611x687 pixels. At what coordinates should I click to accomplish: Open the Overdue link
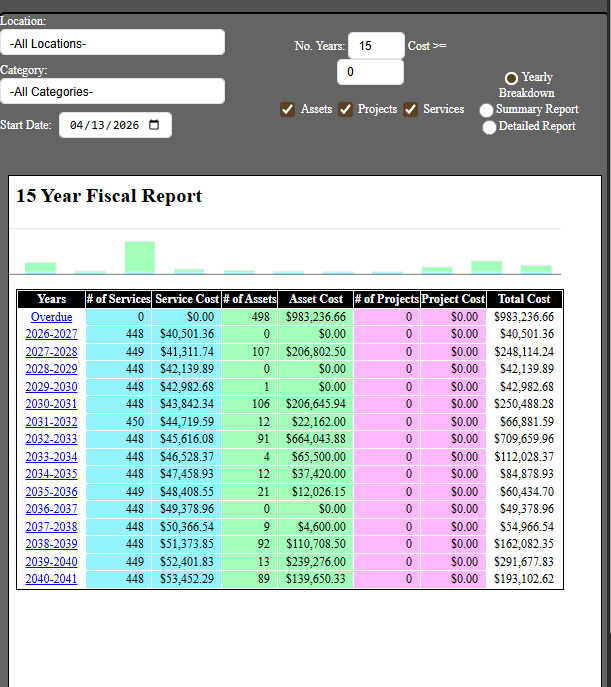[x=51, y=316]
